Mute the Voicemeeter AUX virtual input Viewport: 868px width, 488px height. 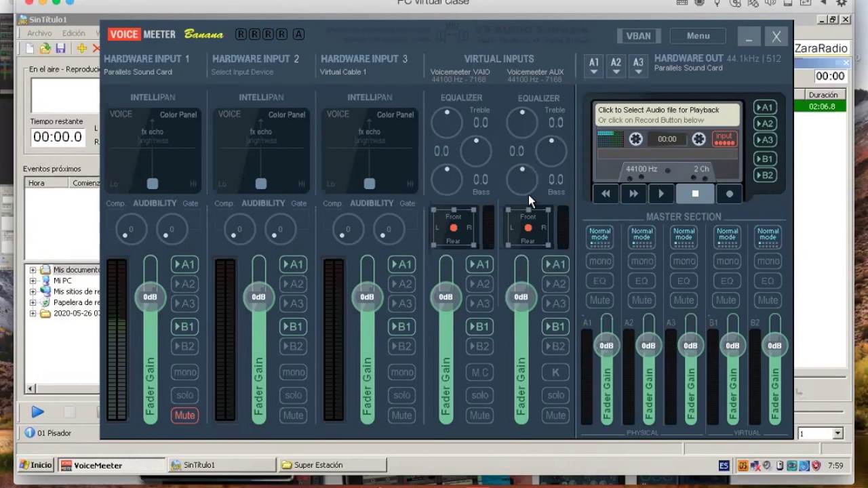coord(555,415)
